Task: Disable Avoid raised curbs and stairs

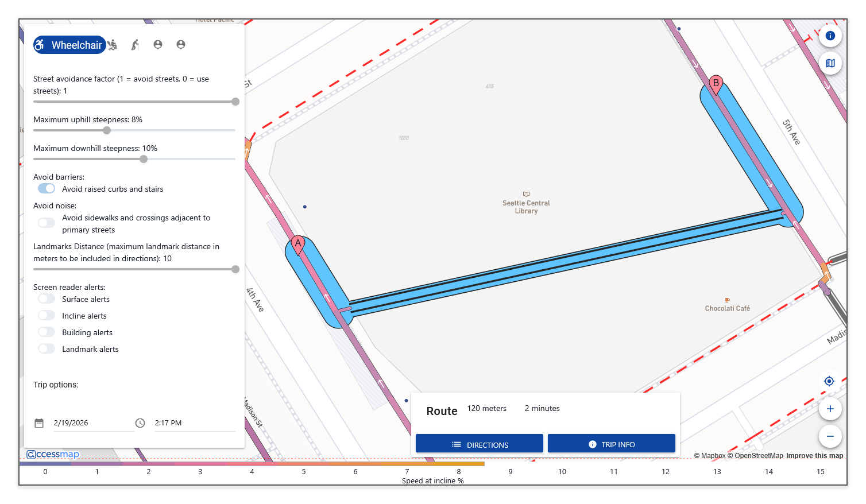Action: point(47,189)
